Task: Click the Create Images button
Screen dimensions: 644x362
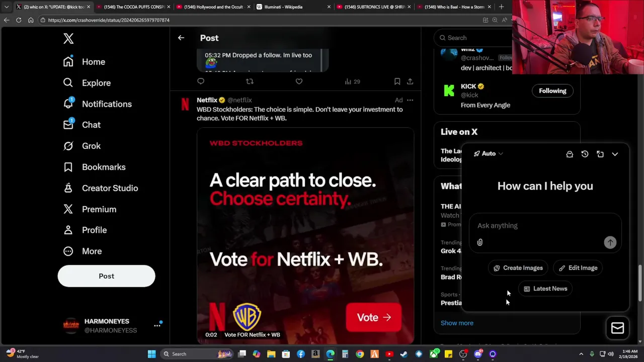Action: click(518, 268)
